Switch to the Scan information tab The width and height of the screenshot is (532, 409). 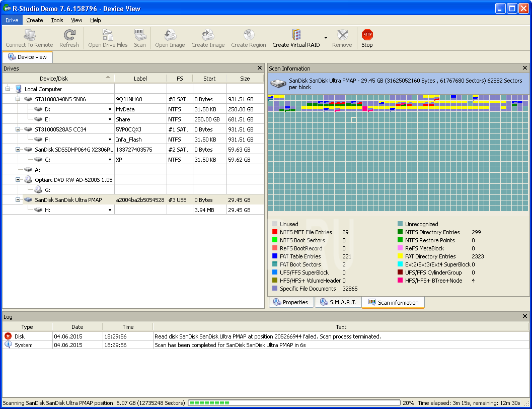(x=393, y=302)
